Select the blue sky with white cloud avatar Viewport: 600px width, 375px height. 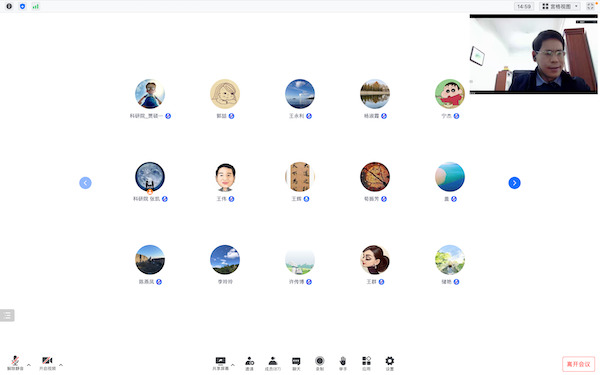(x=225, y=260)
